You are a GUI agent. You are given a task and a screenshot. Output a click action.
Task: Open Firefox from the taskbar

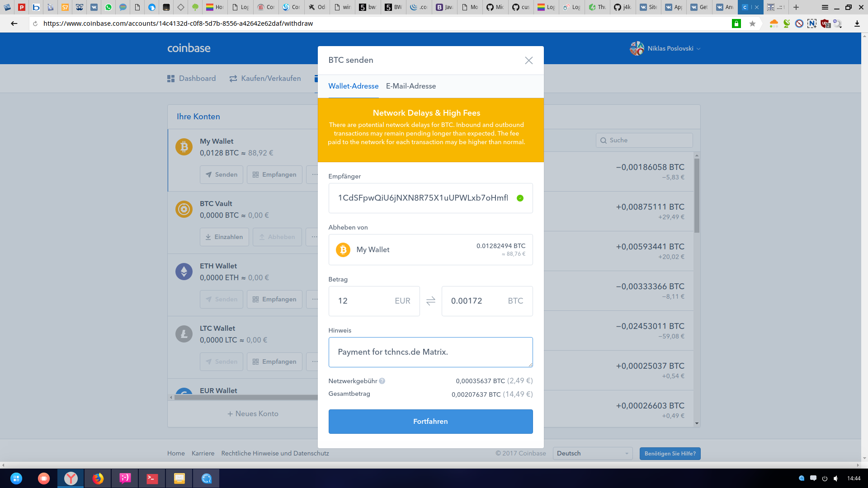[98, 478]
